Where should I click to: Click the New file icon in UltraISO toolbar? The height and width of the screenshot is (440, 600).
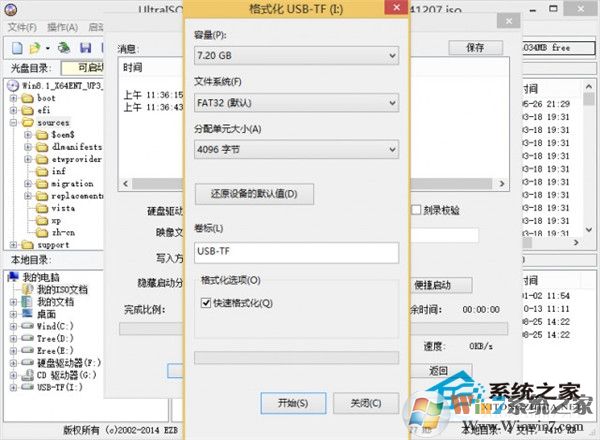[x=17, y=48]
